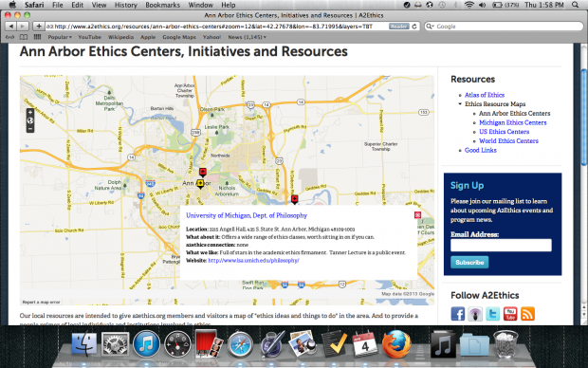This screenshot has height=368, width=588.
Task: Reload the page with the refresh arrow
Action: [x=414, y=27]
